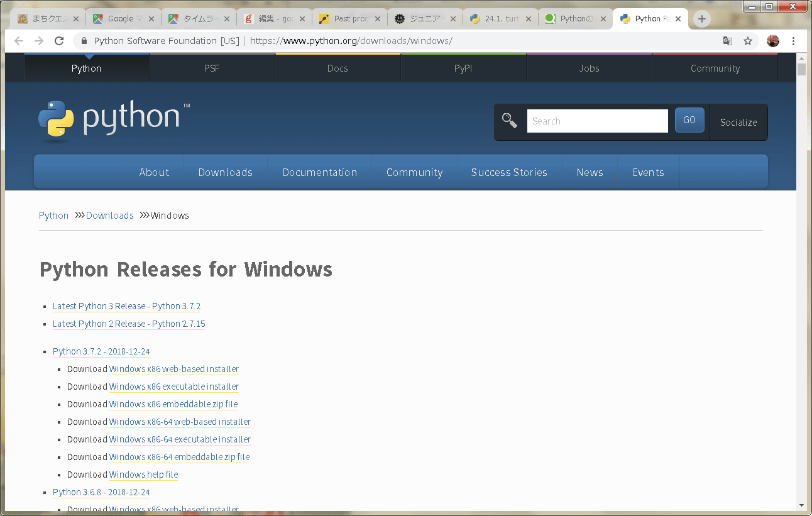
Task: Click the vertical scrollbar thumb
Action: coord(801,69)
